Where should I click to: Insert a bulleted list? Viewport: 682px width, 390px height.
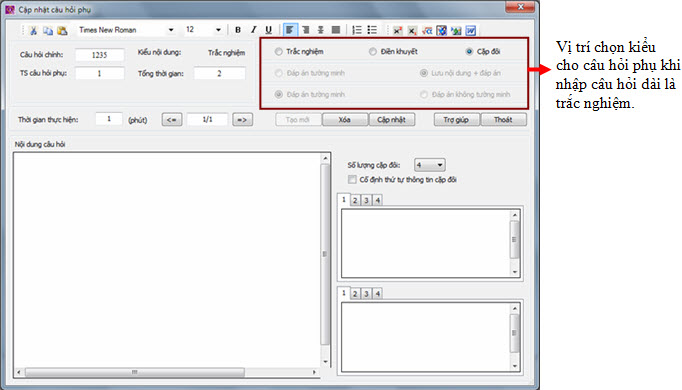(372, 30)
